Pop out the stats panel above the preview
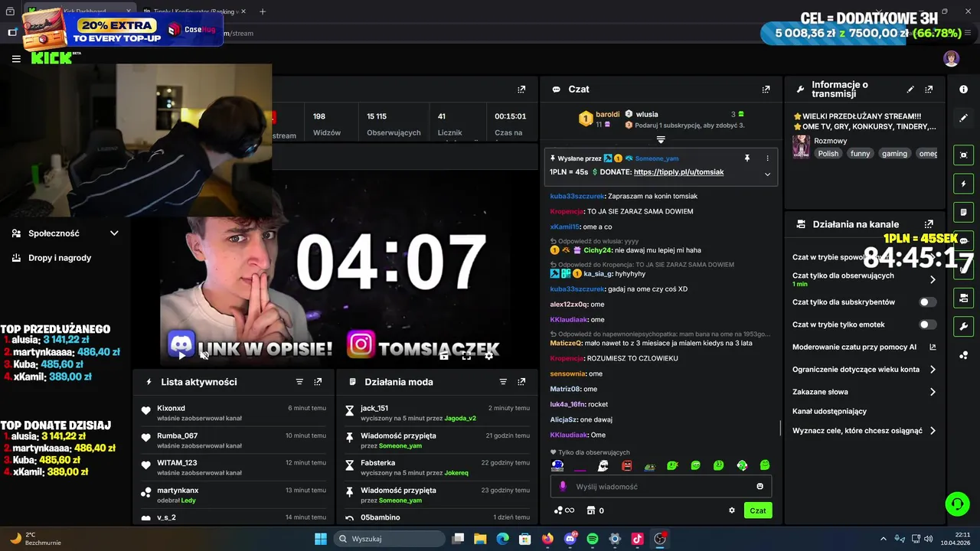 coord(521,90)
